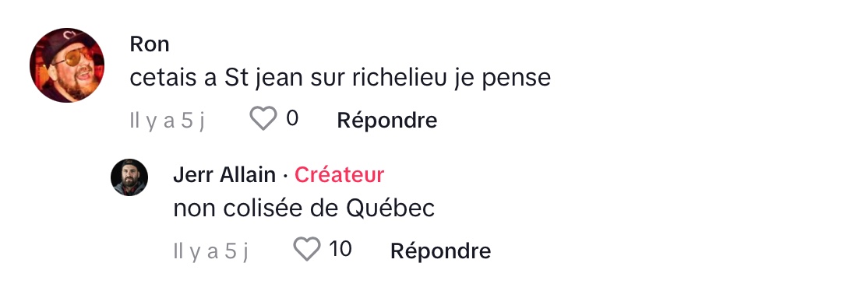Like Ron's comment with the heart icon
The image size is (868, 291).
263,119
